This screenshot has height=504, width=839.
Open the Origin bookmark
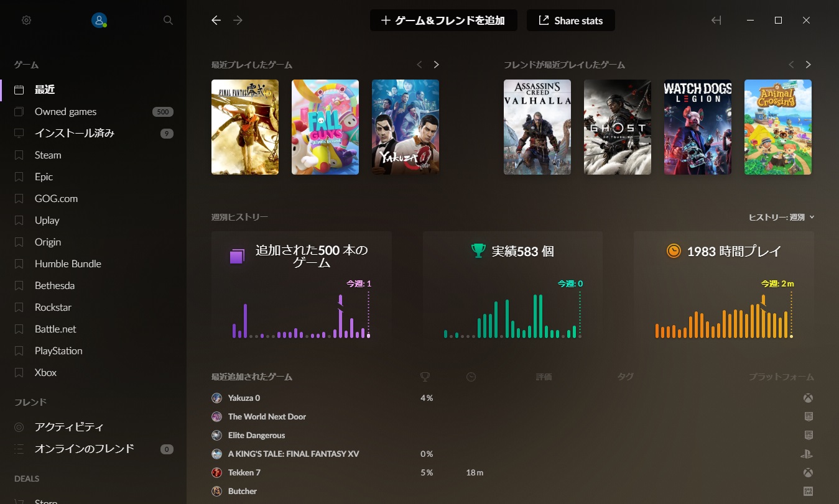tap(93, 242)
